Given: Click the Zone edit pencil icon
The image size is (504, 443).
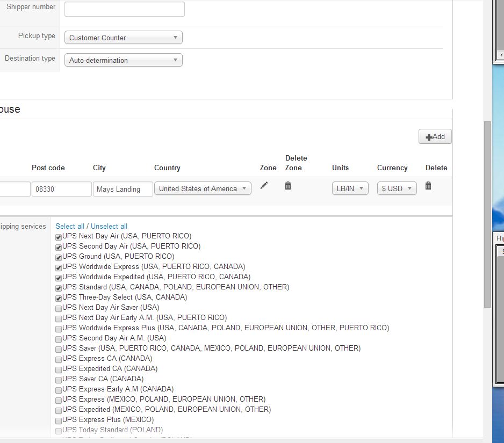Looking at the screenshot, I should (264, 186).
